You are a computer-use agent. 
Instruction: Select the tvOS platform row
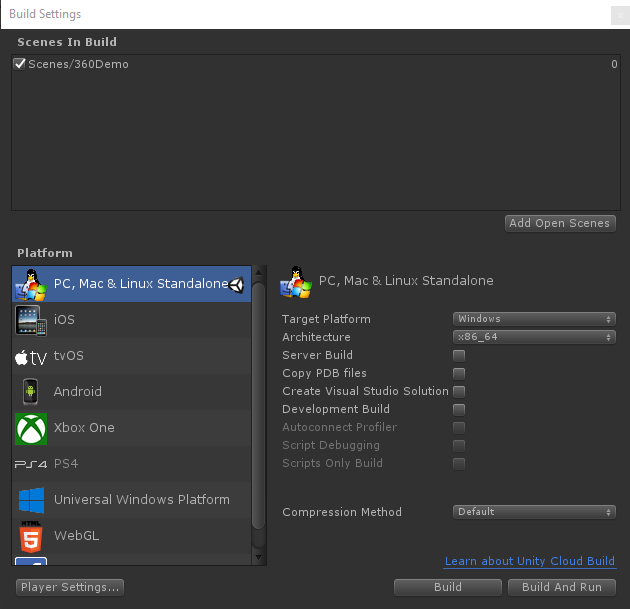131,356
